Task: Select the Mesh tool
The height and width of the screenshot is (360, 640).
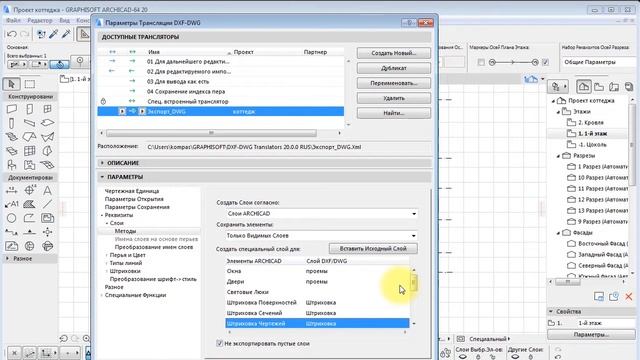Action: coord(47,165)
